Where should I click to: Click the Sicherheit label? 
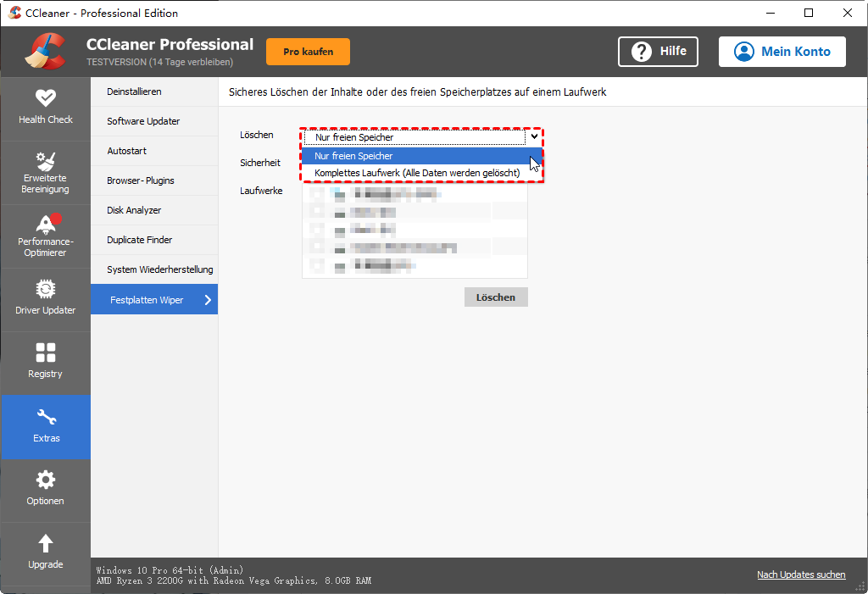coord(260,163)
